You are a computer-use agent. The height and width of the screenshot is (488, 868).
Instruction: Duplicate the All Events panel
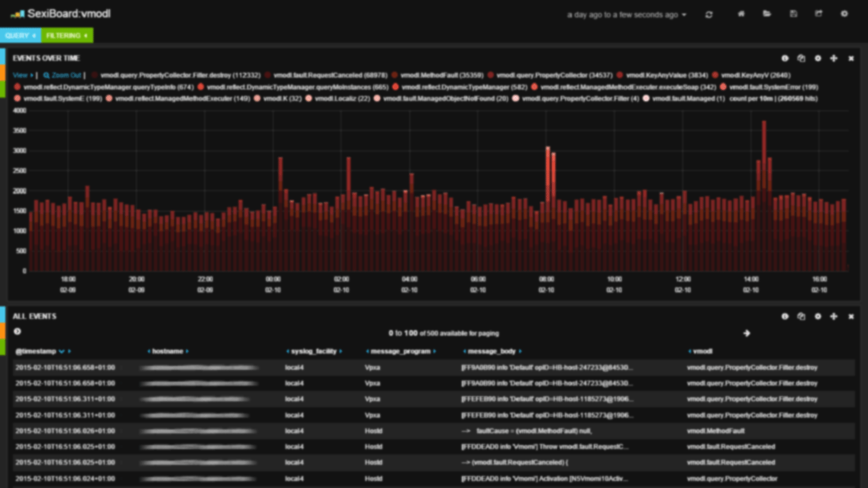pyautogui.click(x=801, y=316)
